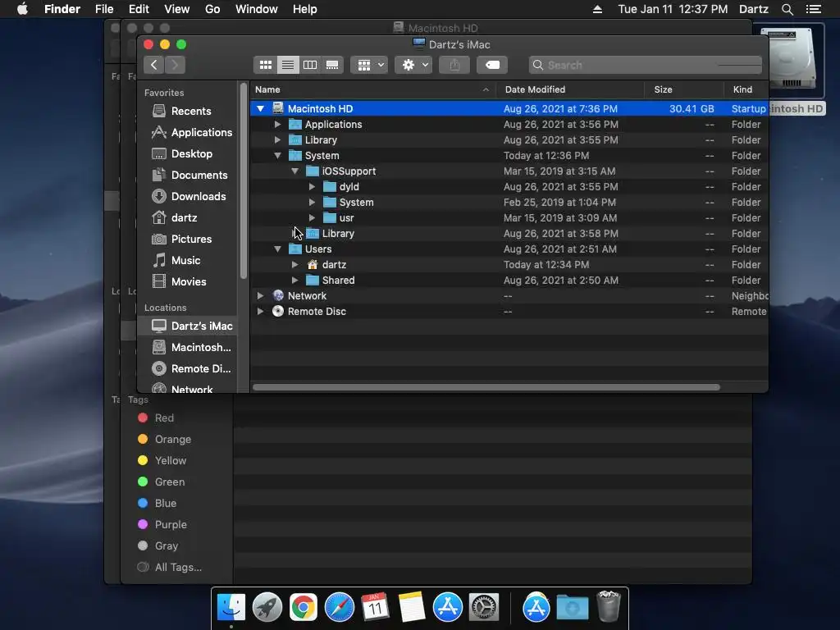Click the Edit Tags toolbar button
The image size is (840, 630).
492,65
